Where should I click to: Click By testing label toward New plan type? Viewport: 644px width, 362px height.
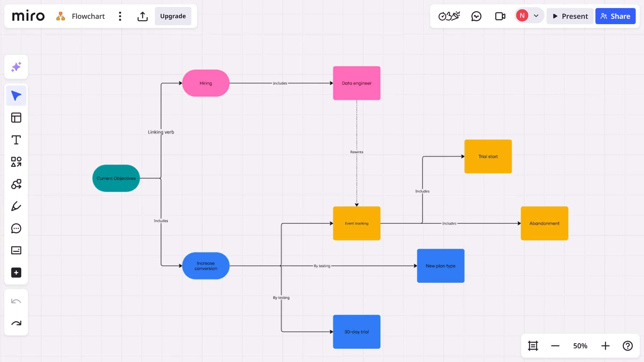point(322,266)
